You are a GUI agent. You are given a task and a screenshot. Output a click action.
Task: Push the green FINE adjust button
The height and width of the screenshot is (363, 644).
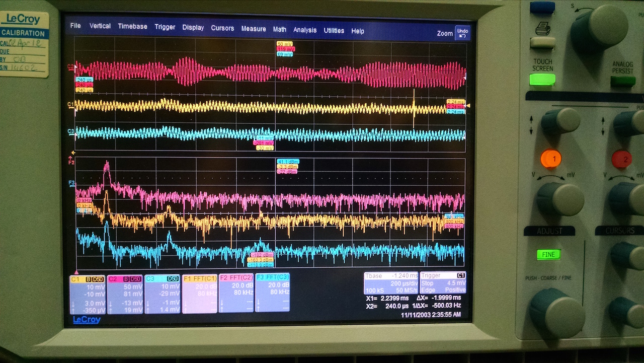(548, 254)
